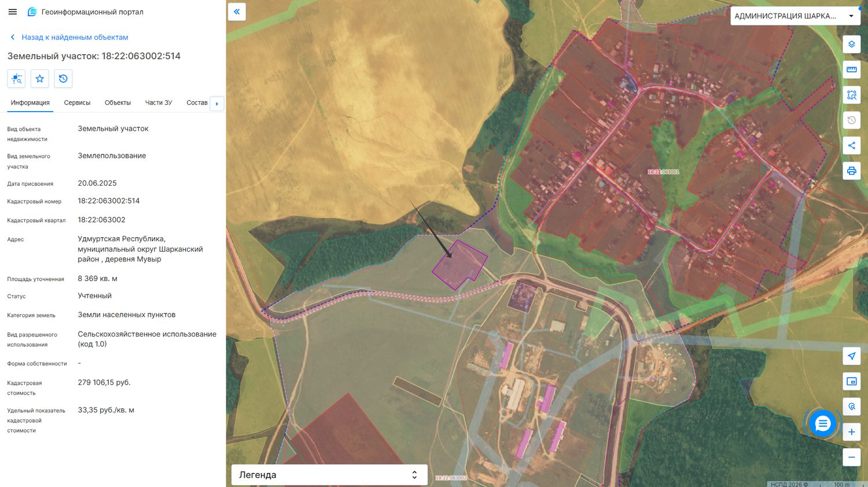This screenshot has height=487, width=868.
Task: Open the Части ЗУ tab
Action: 159,103
